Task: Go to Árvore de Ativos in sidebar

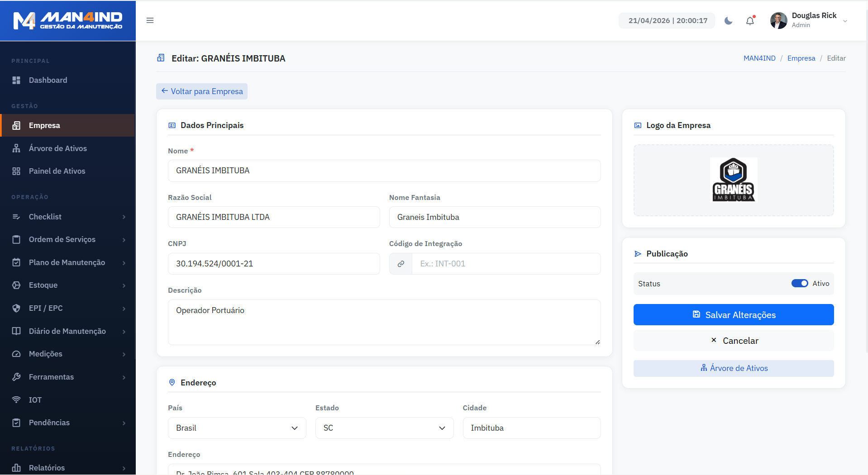Action: pos(57,148)
